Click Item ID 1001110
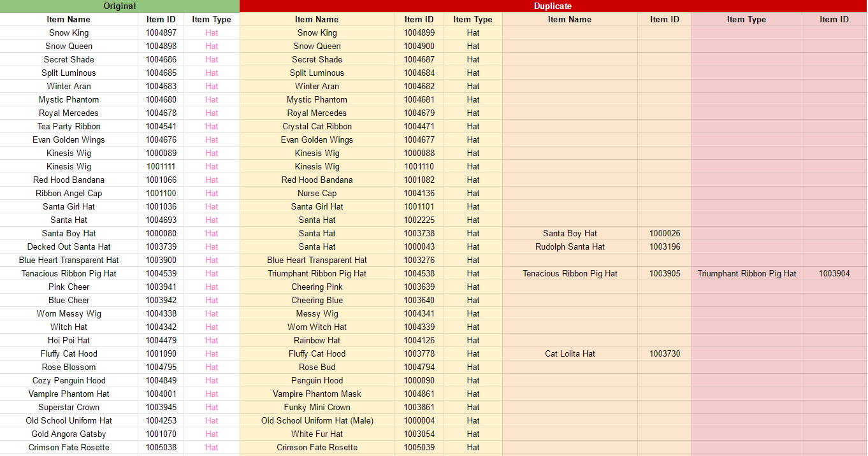This screenshot has height=456, width=868. [419, 166]
